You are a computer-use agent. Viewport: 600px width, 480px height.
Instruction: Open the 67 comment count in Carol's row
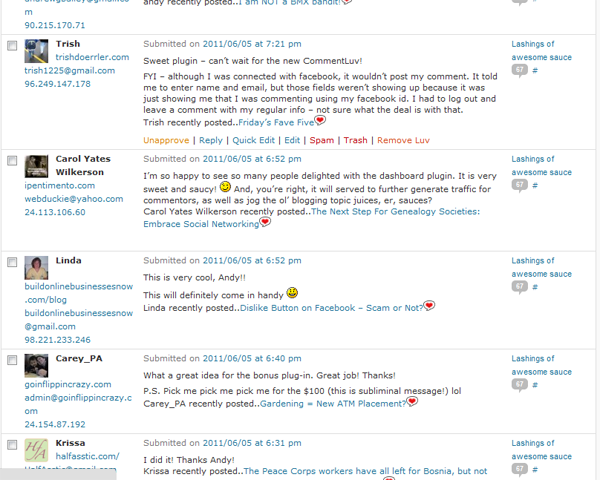[520, 185]
